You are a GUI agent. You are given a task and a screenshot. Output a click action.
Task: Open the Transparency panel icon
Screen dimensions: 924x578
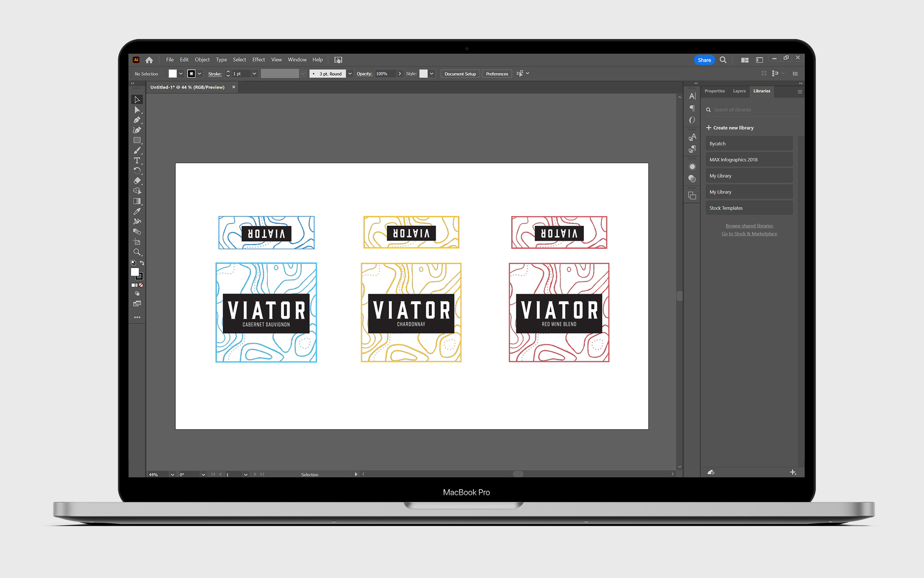[x=692, y=178]
